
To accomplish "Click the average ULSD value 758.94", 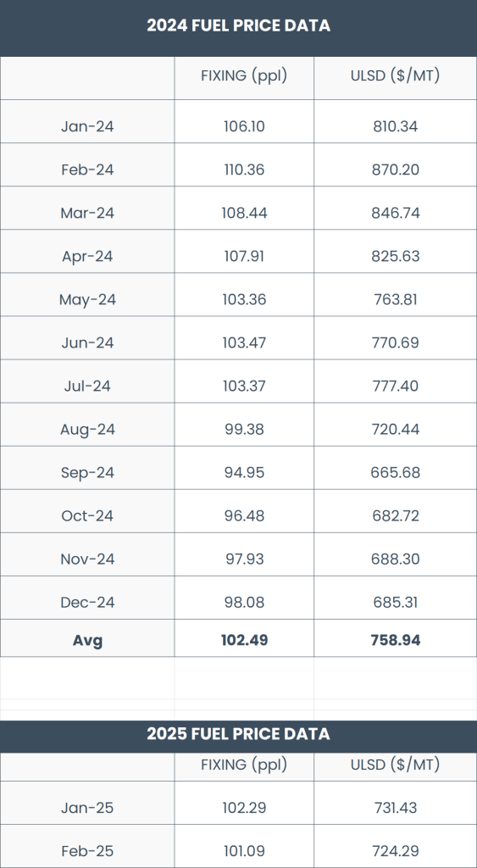I will (395, 641).
